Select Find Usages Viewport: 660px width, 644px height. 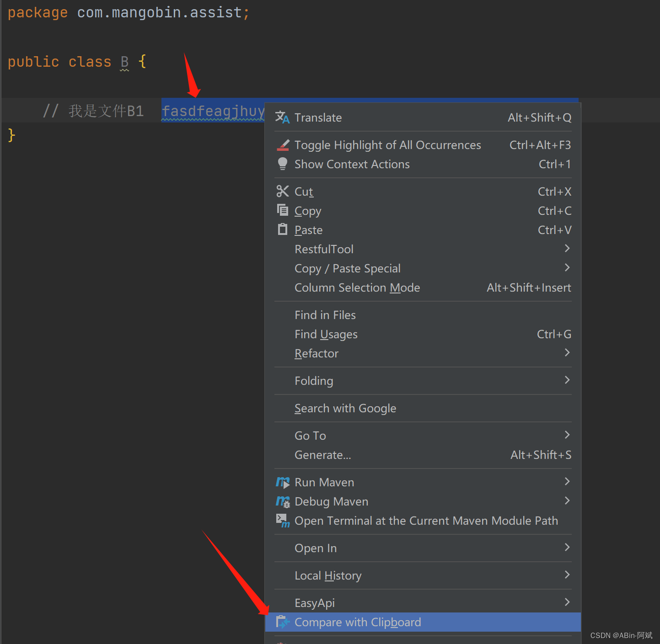coord(423,334)
